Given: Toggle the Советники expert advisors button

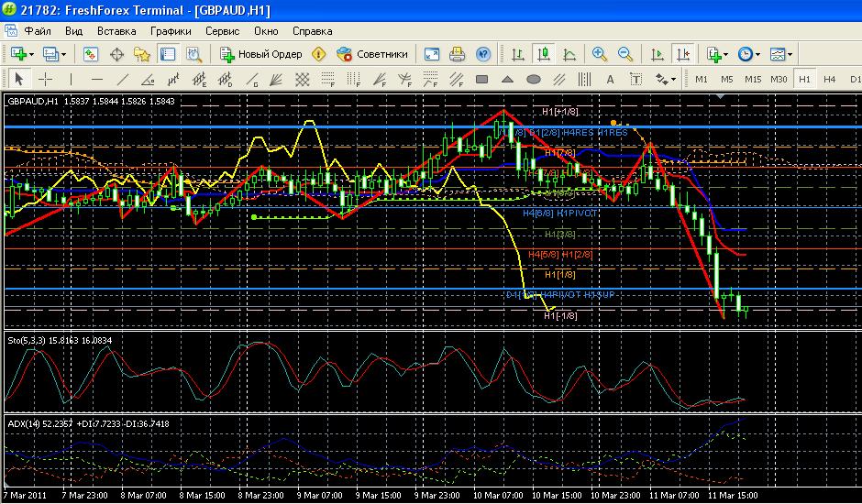Looking at the screenshot, I should pos(371,54).
